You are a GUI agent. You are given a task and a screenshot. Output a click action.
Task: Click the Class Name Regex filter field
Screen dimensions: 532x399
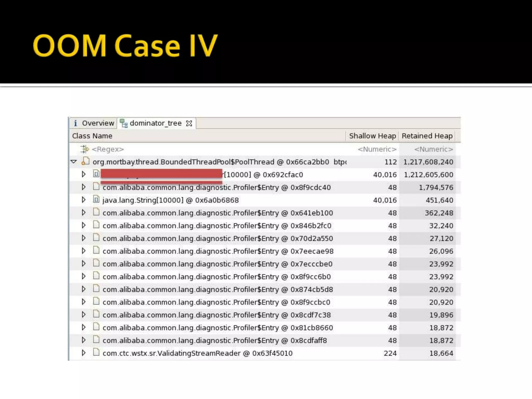108,149
